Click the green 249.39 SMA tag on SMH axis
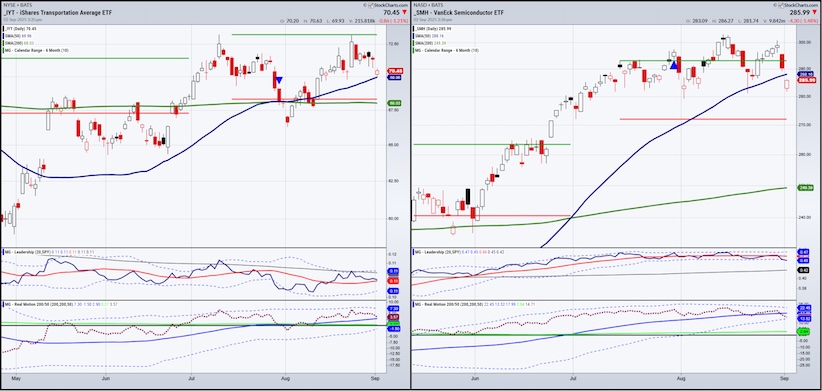The width and height of the screenshot is (822, 391). pos(805,187)
